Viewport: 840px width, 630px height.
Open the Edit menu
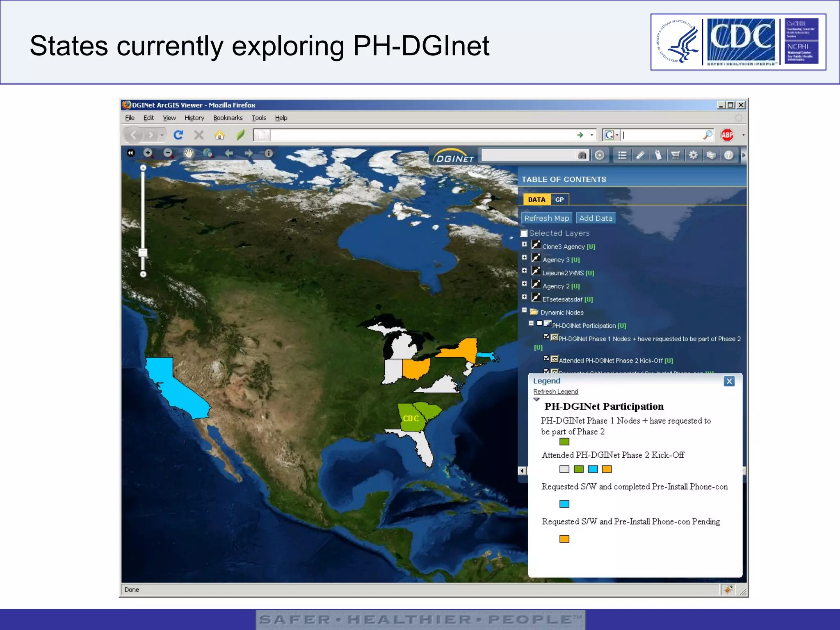(x=148, y=118)
